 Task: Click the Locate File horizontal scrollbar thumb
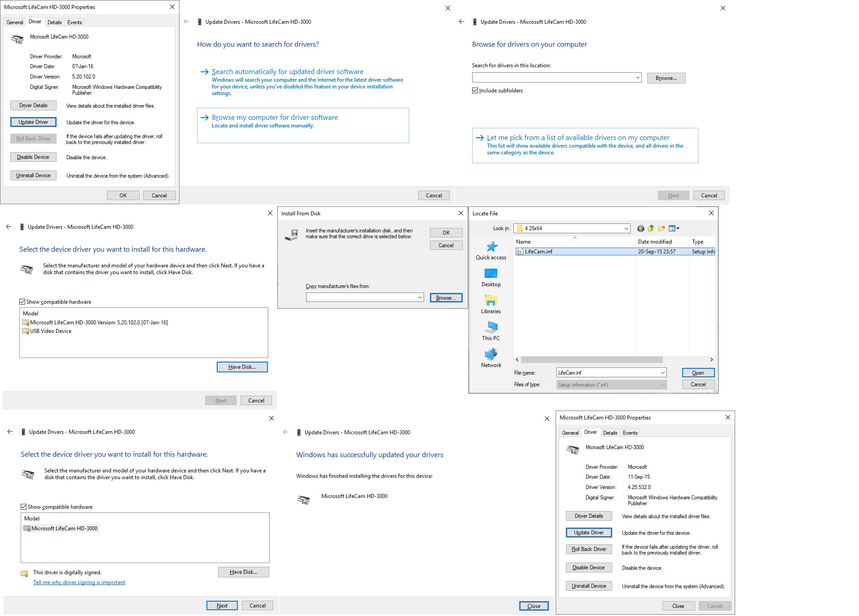click(592, 360)
